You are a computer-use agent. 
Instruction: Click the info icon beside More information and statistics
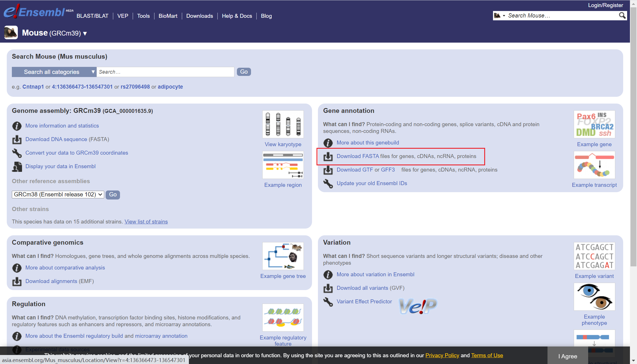coord(17,126)
